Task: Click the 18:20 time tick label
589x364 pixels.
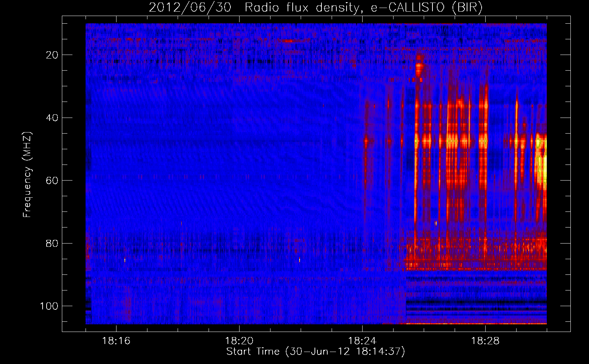Action: [239, 341]
